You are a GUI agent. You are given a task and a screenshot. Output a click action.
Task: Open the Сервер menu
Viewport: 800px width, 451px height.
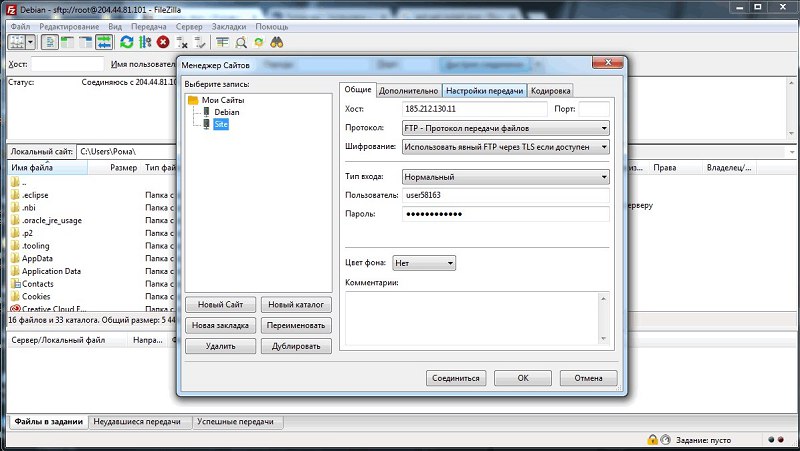coord(189,27)
